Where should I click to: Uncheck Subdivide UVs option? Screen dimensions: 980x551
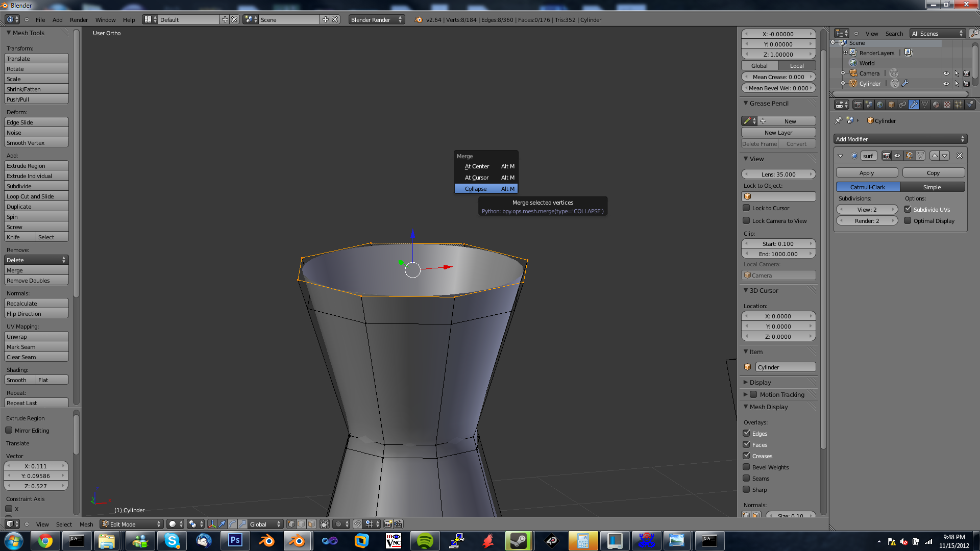click(908, 209)
